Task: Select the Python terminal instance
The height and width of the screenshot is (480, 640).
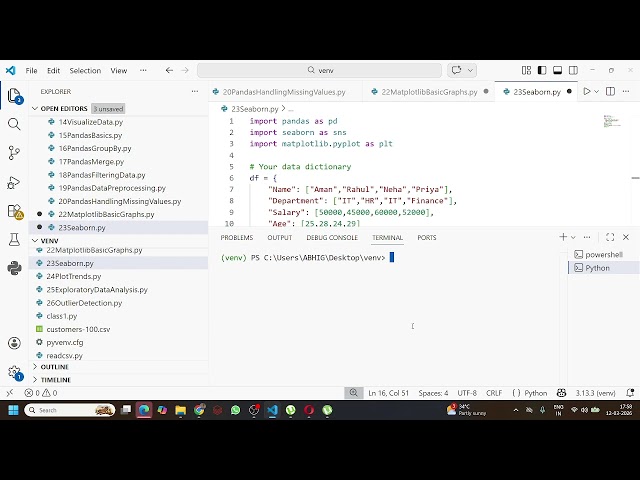Action: (x=604, y=268)
